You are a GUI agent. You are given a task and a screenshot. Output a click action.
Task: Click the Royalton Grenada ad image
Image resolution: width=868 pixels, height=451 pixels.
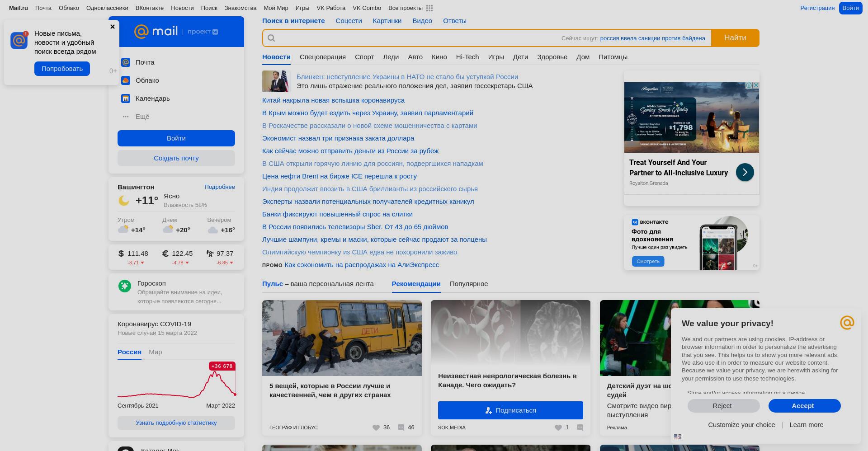[692, 117]
